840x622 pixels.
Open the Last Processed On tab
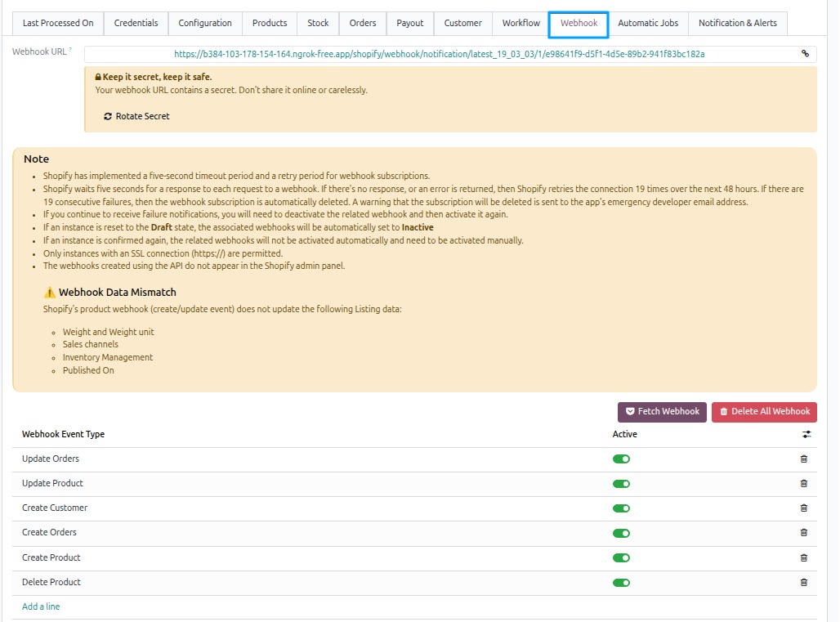click(58, 23)
